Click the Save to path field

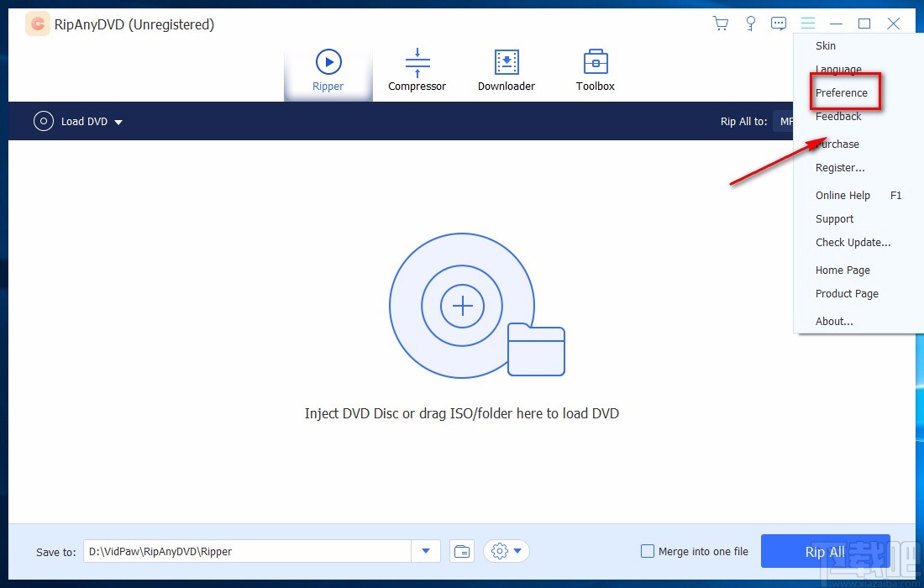click(x=248, y=552)
